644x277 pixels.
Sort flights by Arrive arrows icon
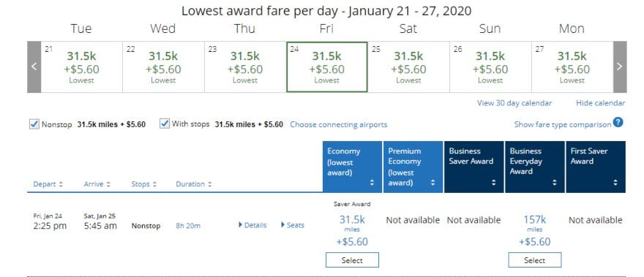[108, 185]
